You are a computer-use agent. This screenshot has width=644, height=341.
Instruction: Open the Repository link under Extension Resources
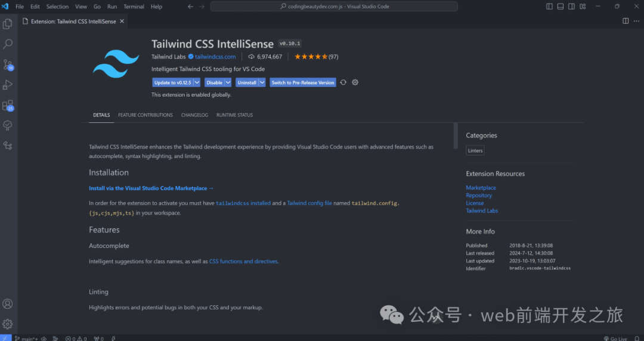[x=479, y=196]
